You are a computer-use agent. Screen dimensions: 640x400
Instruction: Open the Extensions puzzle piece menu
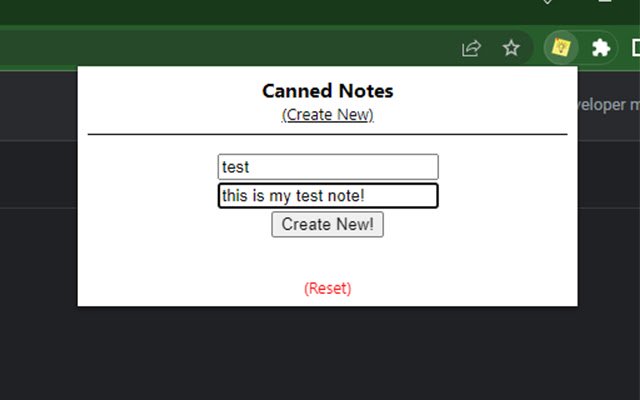click(601, 48)
